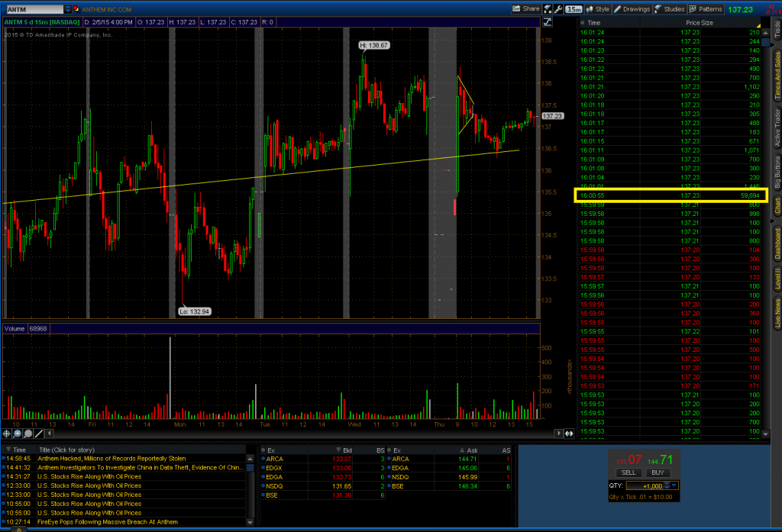Click the 'Hi: 138.67' chart label
The width and height of the screenshot is (782, 532).
tap(374, 45)
